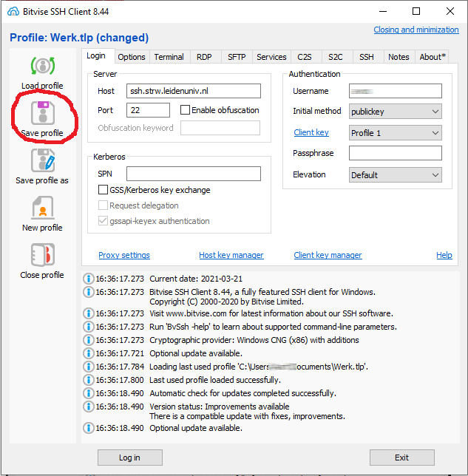Click the Close profile icon
This screenshot has width=468, height=476.
coord(42,256)
